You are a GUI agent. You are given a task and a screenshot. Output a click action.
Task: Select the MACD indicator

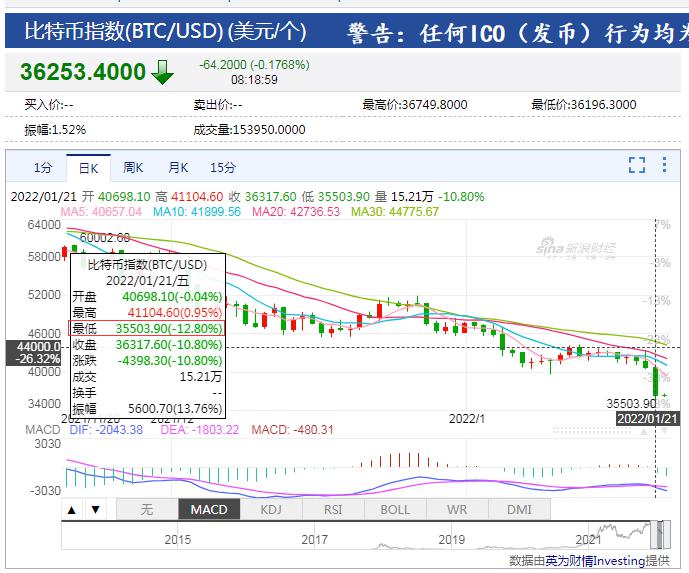click(x=209, y=510)
